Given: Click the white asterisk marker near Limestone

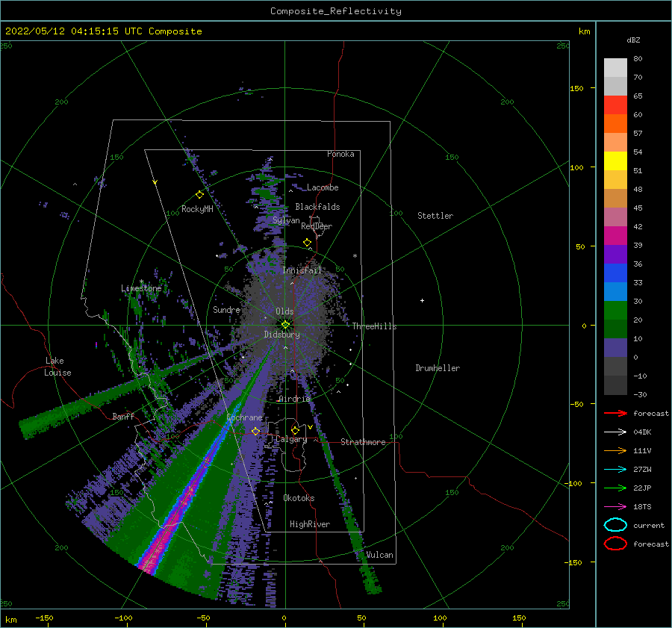Looking at the screenshot, I should coord(141,282).
